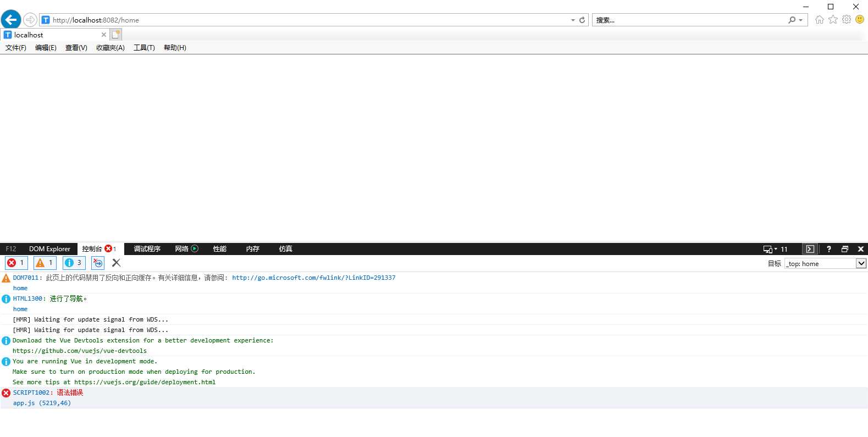The height and width of the screenshot is (437, 868).
Task: Open developer tools help question mark
Action: (829, 249)
